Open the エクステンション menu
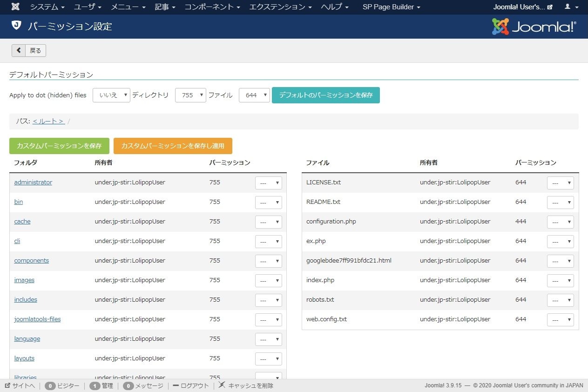The image size is (588, 392). [x=280, y=7]
